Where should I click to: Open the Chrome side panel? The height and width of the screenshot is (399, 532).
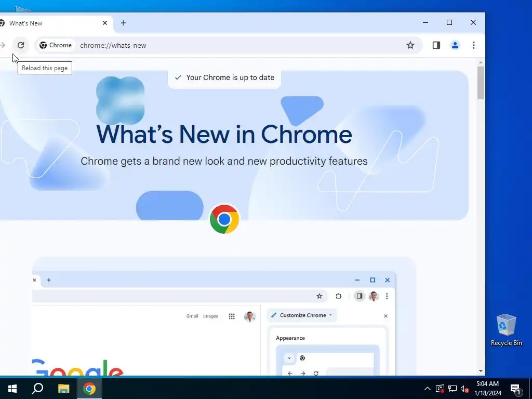(436, 45)
